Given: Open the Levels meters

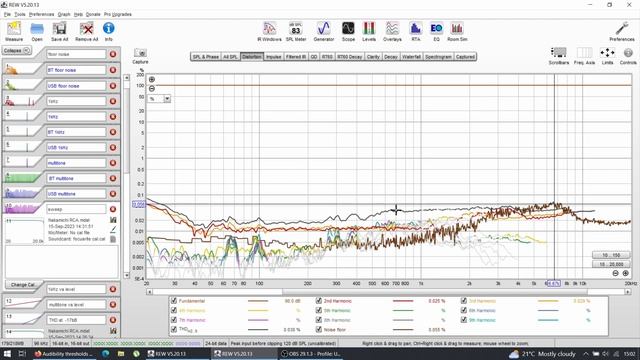Looking at the screenshot, I should [x=369, y=31].
